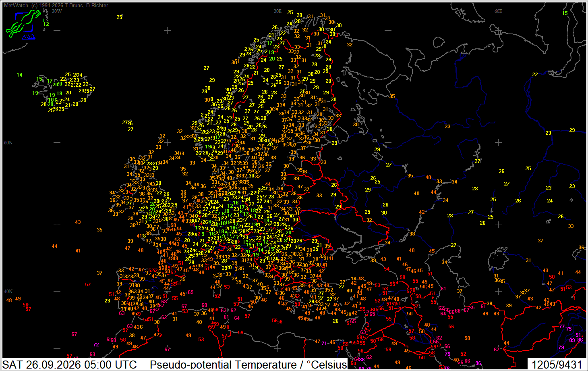This screenshot has height=371, width=588.
Task: Click the 1205/9431 station counter
Action: [x=557, y=365]
